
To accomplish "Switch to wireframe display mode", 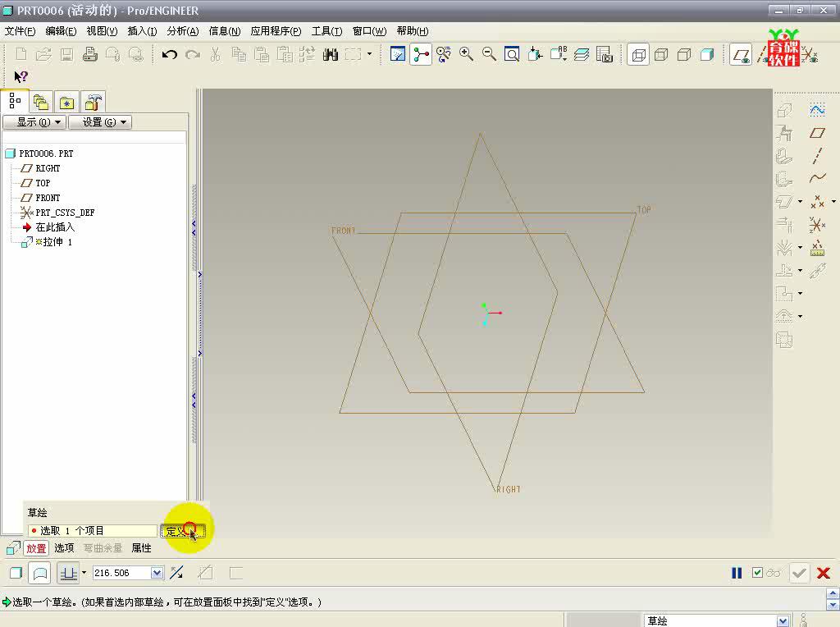I will (x=638, y=55).
